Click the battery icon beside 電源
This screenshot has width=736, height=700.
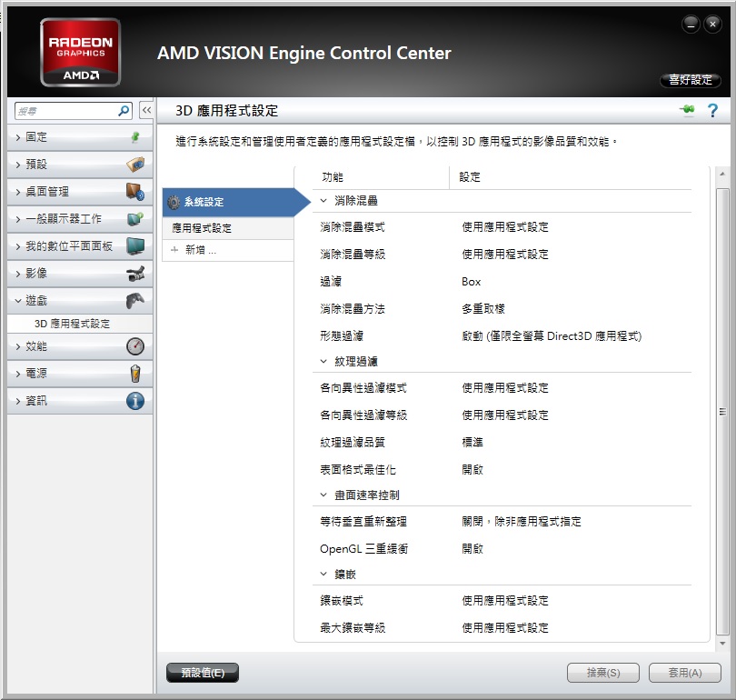134,374
